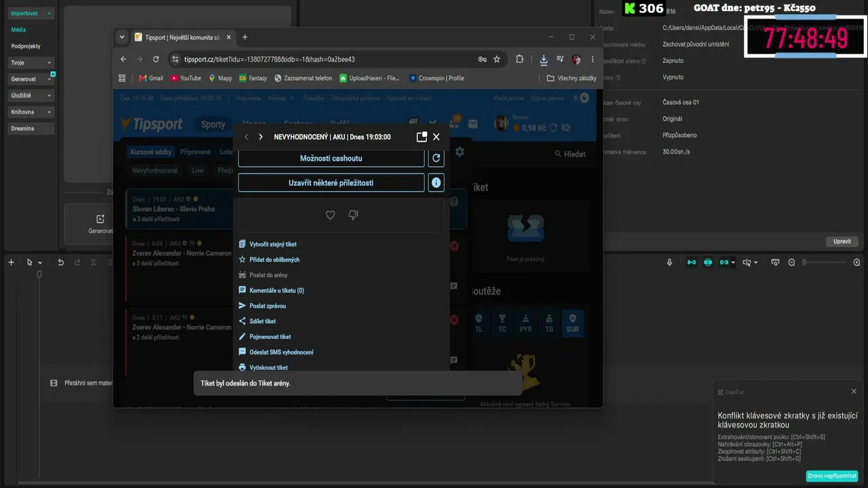Refresh the cashout options
Screen dimensions: 868x488
[436, 159]
